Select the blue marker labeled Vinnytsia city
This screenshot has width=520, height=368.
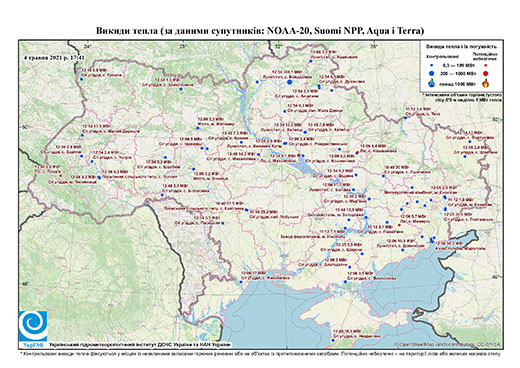tap(194, 169)
